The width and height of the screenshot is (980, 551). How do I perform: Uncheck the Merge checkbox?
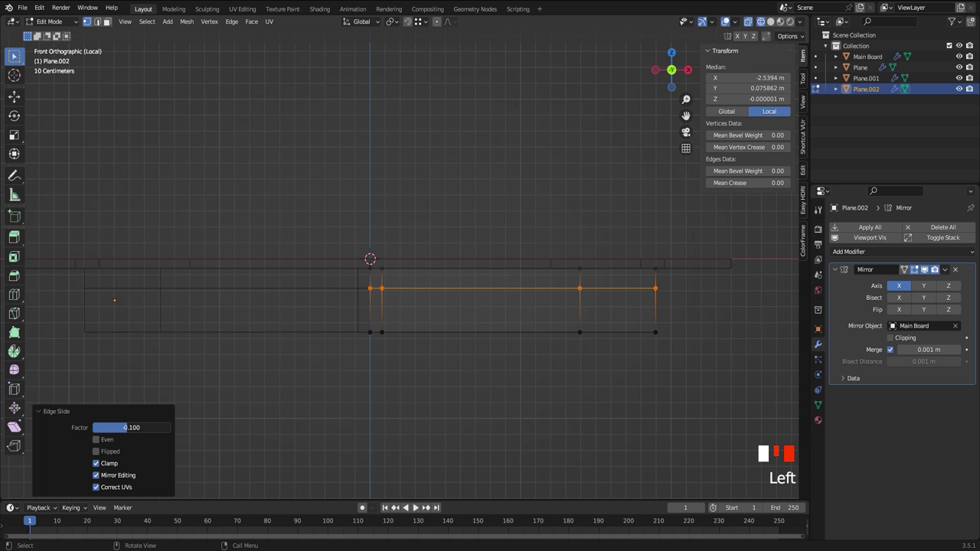point(890,350)
